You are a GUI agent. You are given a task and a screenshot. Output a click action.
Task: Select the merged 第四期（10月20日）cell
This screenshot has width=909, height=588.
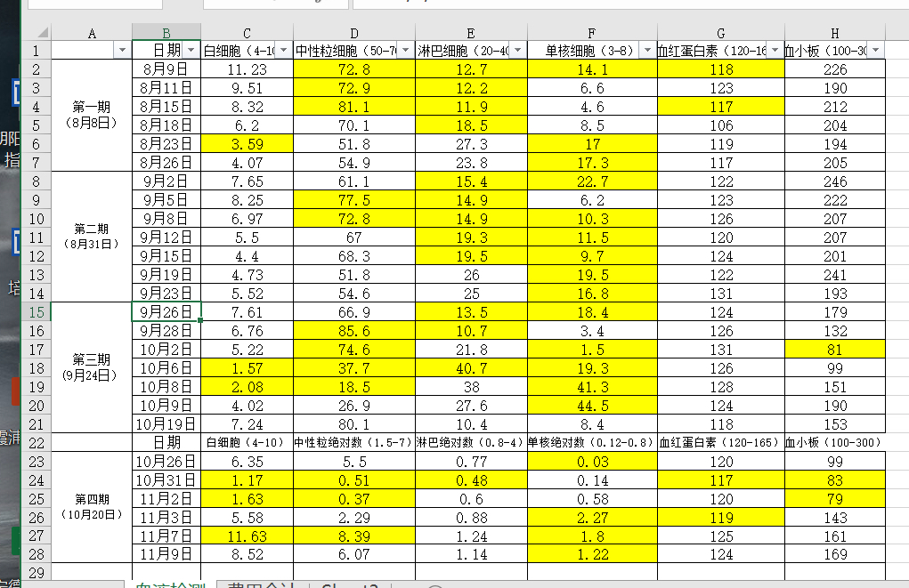[x=92, y=507]
